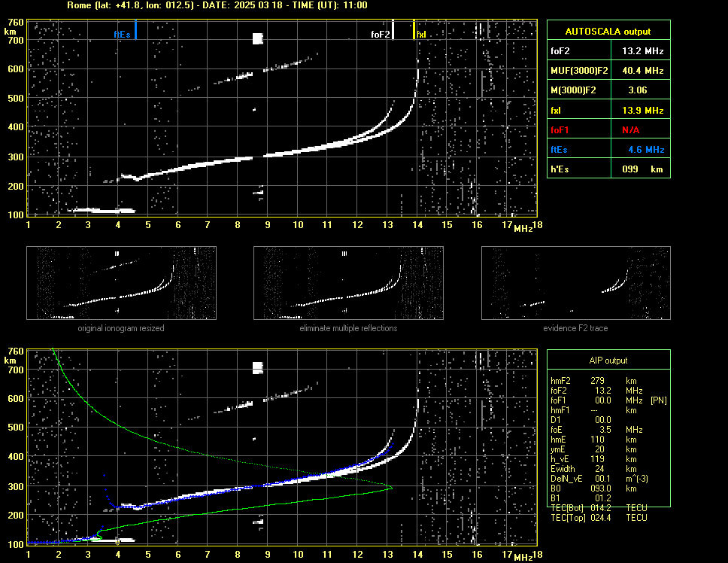Select the B1 01.2 row

click(581, 498)
